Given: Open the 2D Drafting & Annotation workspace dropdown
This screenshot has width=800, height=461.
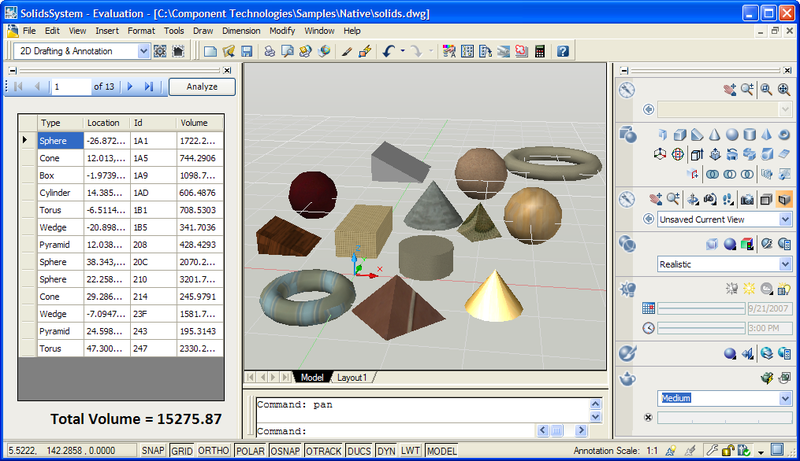Looking at the screenshot, I should (x=143, y=51).
